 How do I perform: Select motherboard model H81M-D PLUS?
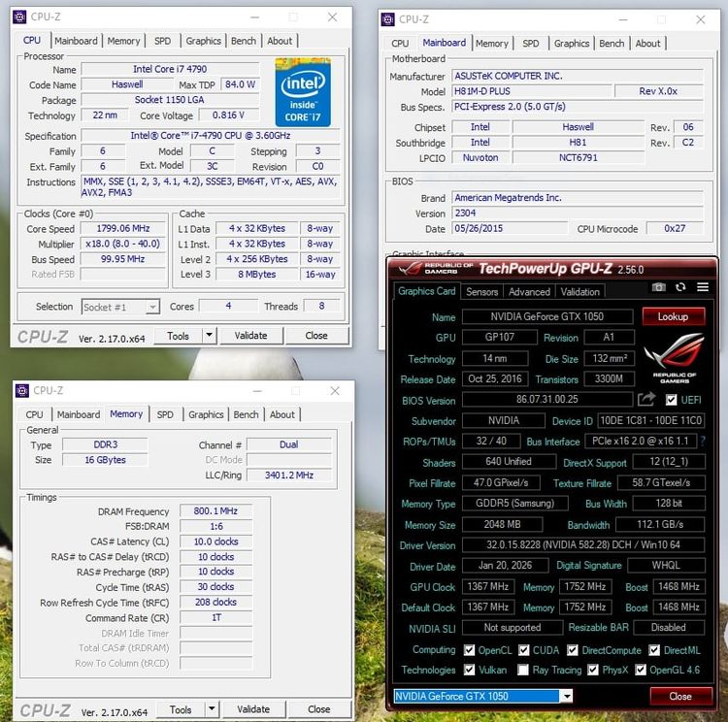click(532, 91)
